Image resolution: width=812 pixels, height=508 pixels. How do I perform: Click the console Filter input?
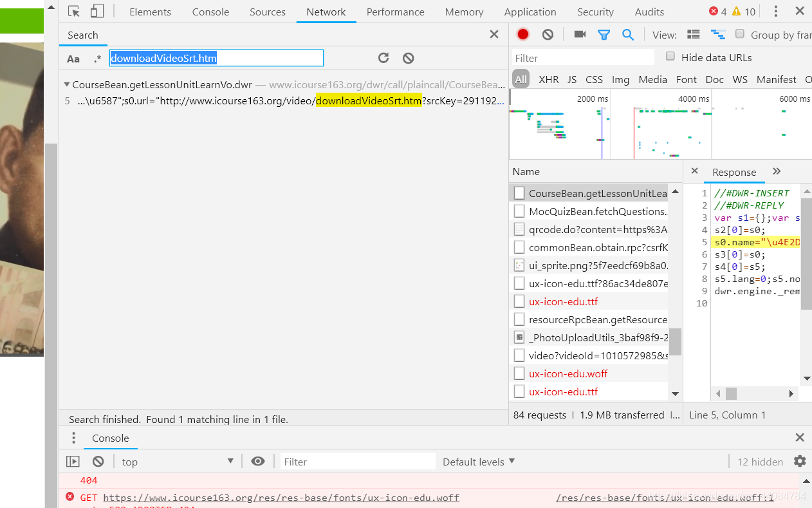click(x=358, y=462)
